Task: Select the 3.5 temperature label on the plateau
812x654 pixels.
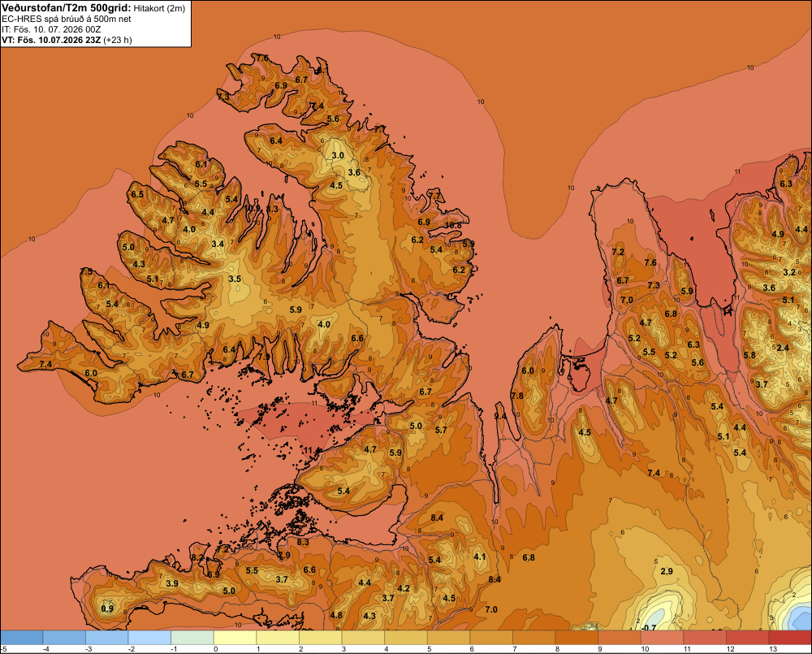Action: click(235, 279)
